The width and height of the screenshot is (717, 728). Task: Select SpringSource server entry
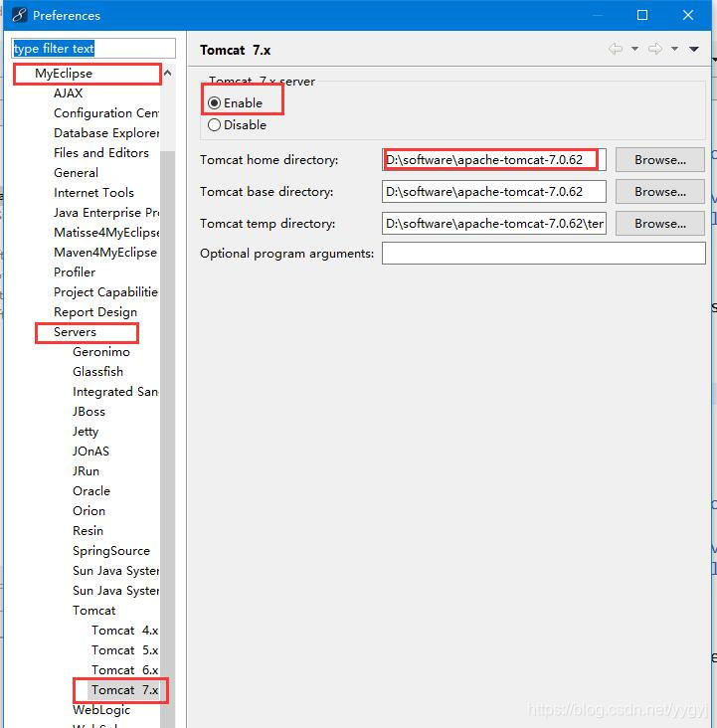point(111,551)
